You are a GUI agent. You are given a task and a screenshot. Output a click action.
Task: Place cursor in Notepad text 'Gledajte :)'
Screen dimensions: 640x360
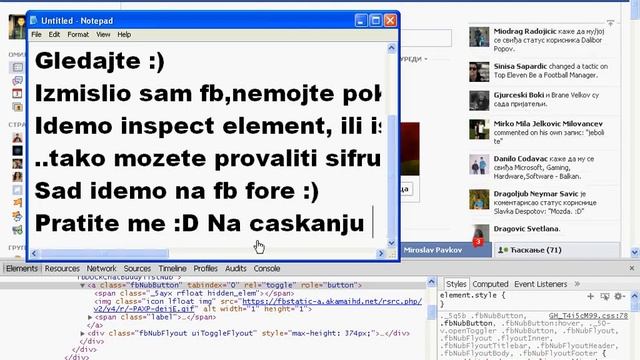100,61
